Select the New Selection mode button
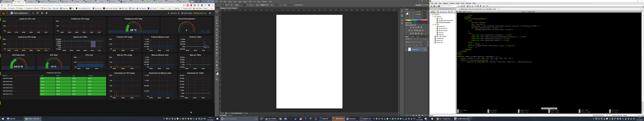The height and width of the screenshot is (121, 644). (223, 5)
